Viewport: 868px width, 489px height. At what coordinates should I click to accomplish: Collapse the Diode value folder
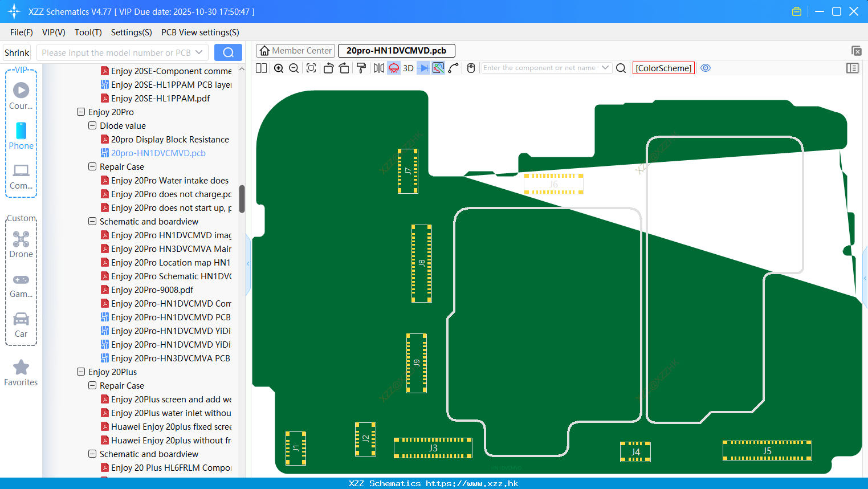click(92, 125)
